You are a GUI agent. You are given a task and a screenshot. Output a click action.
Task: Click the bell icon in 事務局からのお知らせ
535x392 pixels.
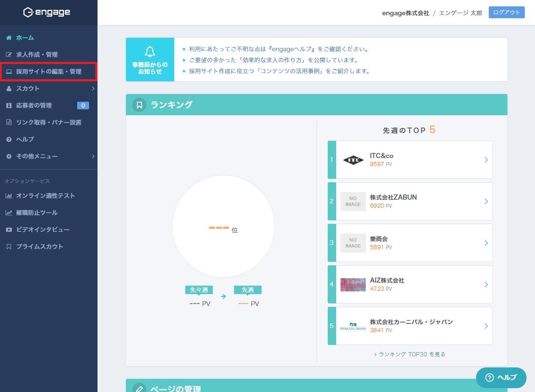(150, 52)
